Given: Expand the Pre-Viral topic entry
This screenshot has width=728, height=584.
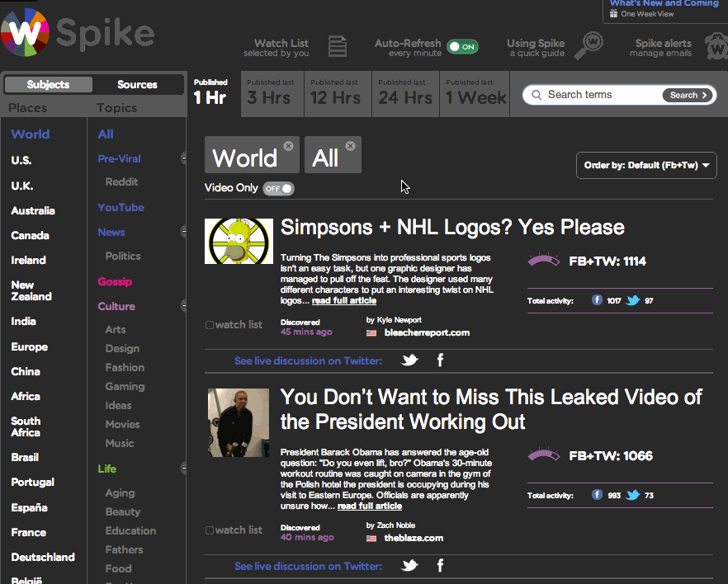Looking at the screenshot, I should 183,158.
